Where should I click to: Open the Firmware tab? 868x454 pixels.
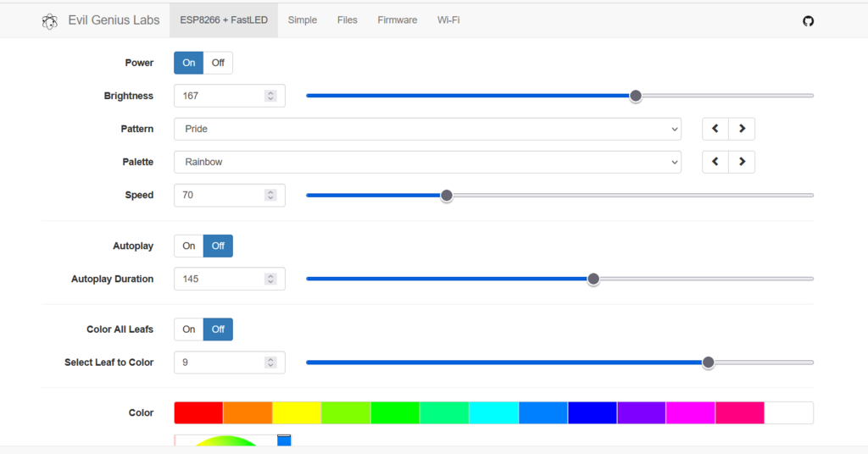tap(398, 20)
